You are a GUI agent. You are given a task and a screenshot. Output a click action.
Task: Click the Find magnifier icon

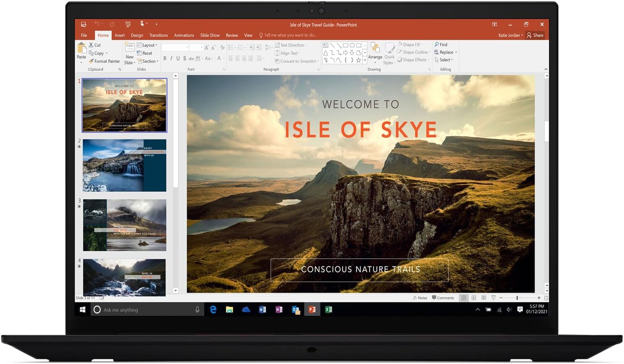(437, 44)
